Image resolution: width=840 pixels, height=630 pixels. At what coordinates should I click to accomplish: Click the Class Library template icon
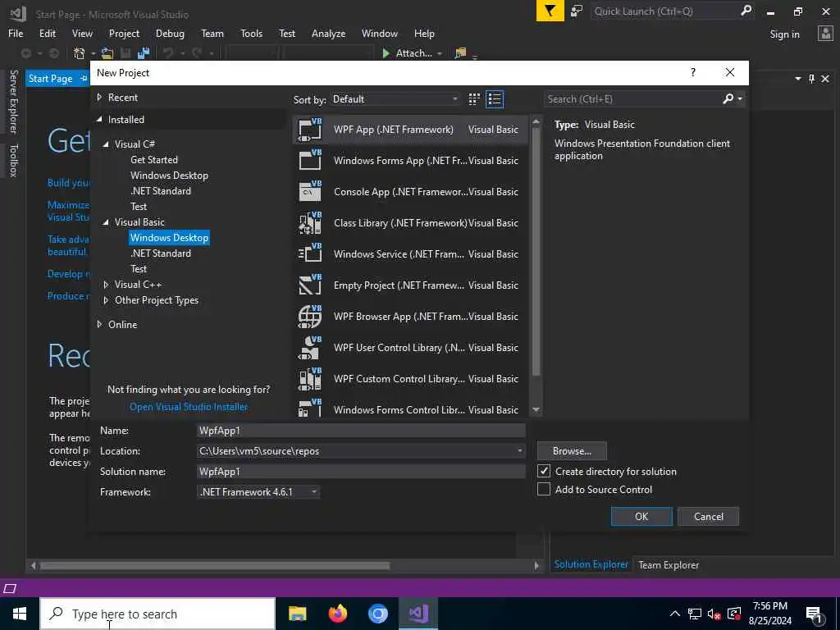pyautogui.click(x=309, y=223)
